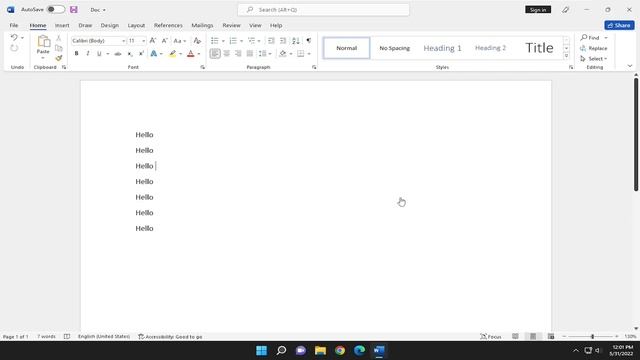Activate the Format Painter brush
The width and height of the screenshot is (640, 360).
[59, 58]
